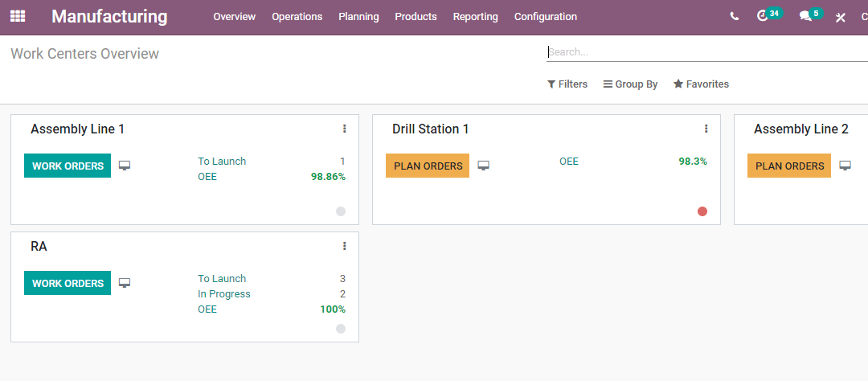Open activities clock icon with 34 badge
Screen dimensions: 868x381
764,16
